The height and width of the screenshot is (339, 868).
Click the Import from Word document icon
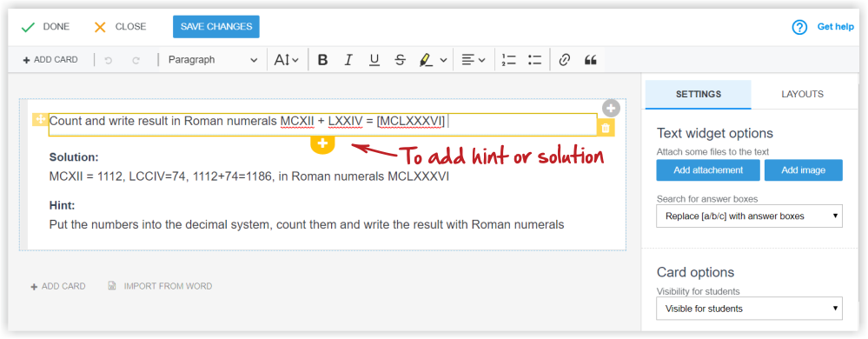(112, 286)
